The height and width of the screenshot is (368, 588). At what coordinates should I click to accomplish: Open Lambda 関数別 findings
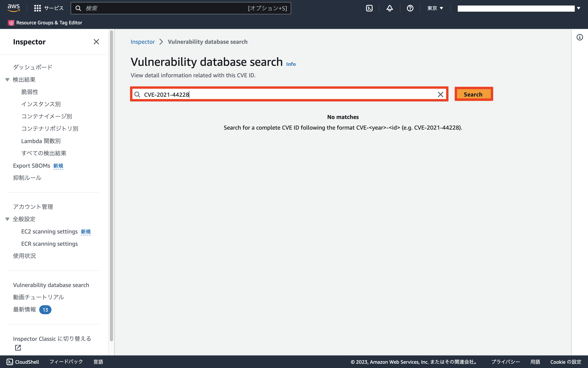click(x=41, y=141)
